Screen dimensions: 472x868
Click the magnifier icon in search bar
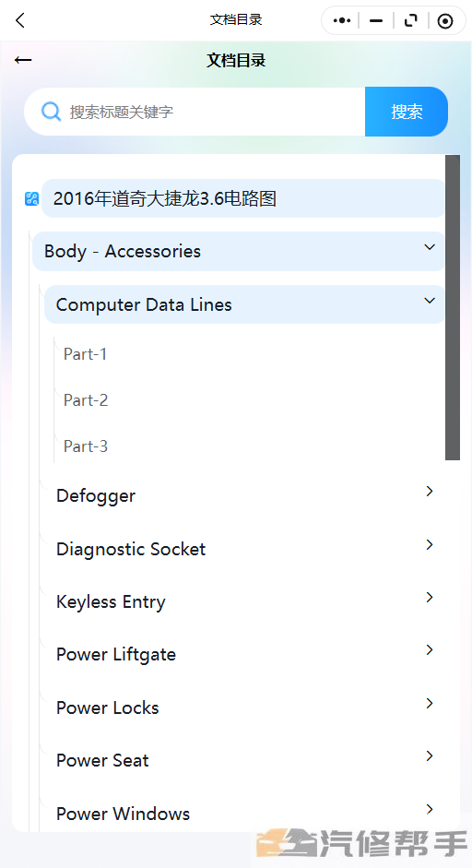51,112
